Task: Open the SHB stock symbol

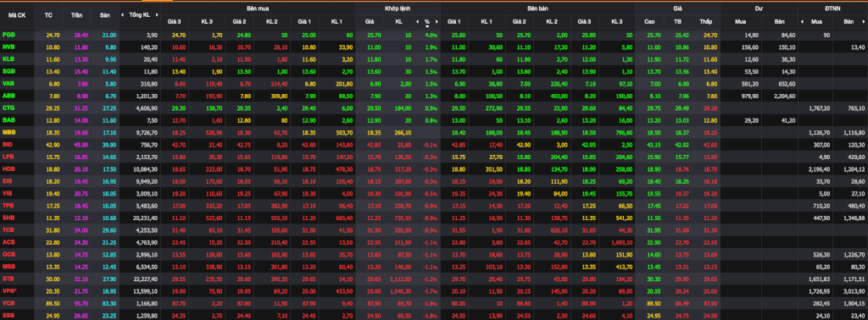Action: pyautogui.click(x=8, y=218)
